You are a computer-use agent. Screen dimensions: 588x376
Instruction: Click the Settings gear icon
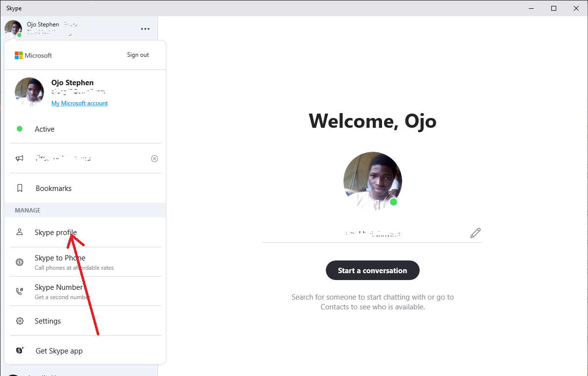point(20,321)
